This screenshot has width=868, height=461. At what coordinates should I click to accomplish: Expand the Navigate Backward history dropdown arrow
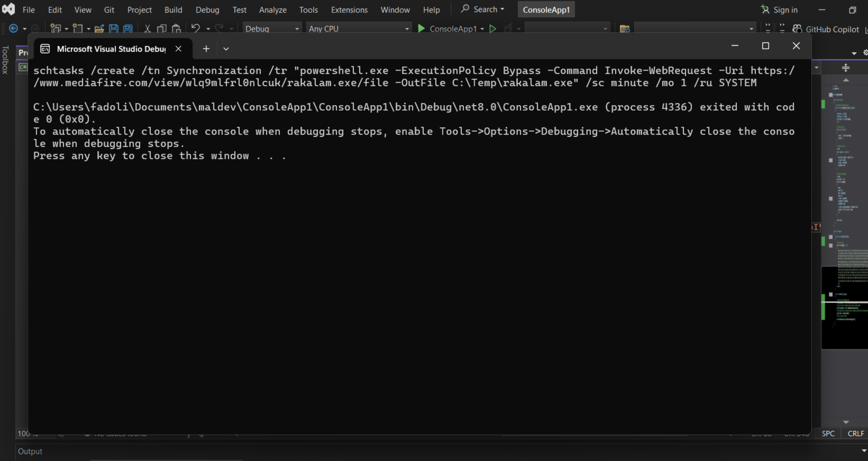[25, 29]
